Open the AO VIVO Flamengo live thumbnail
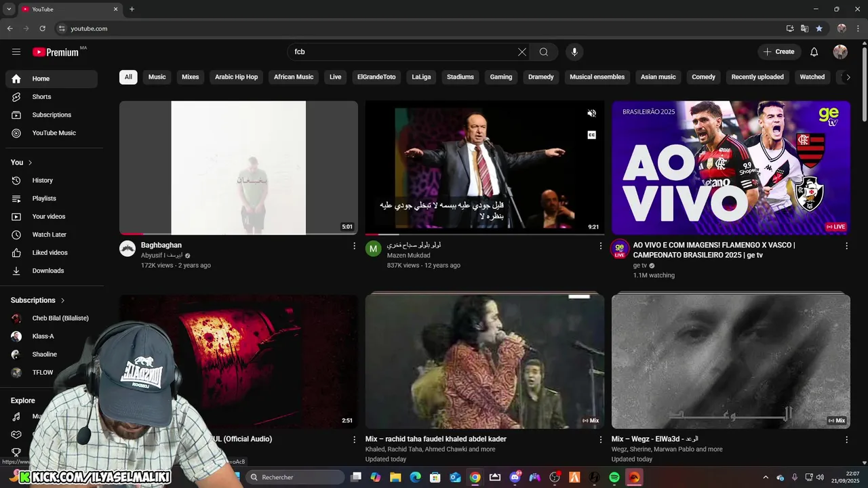This screenshot has height=488, width=868. (x=731, y=168)
